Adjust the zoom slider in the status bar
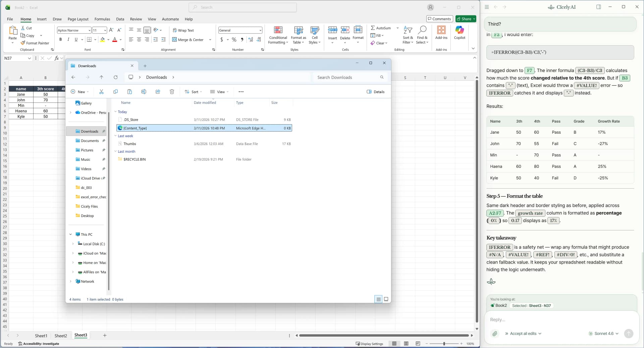The image size is (644, 348). click(444, 344)
